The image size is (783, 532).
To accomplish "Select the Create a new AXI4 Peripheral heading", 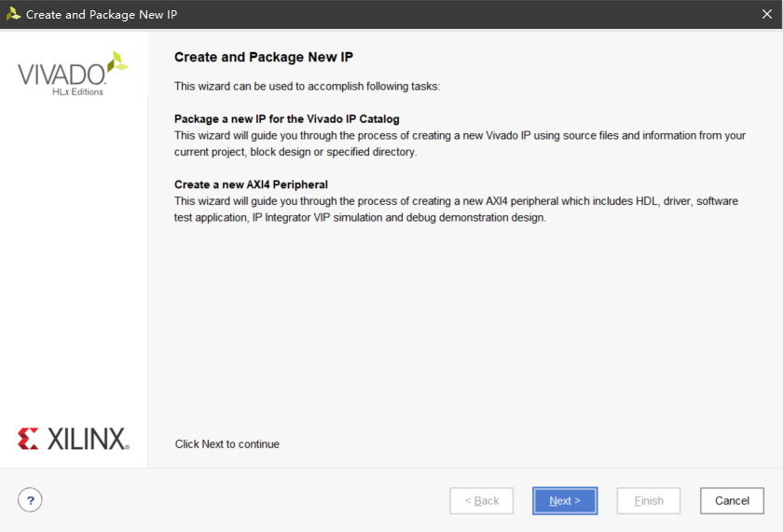I will click(x=251, y=184).
